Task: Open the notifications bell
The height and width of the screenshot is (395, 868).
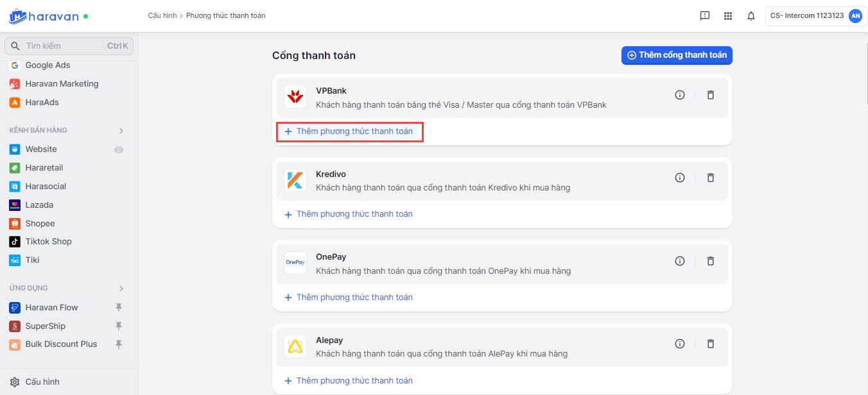Action: tap(751, 16)
